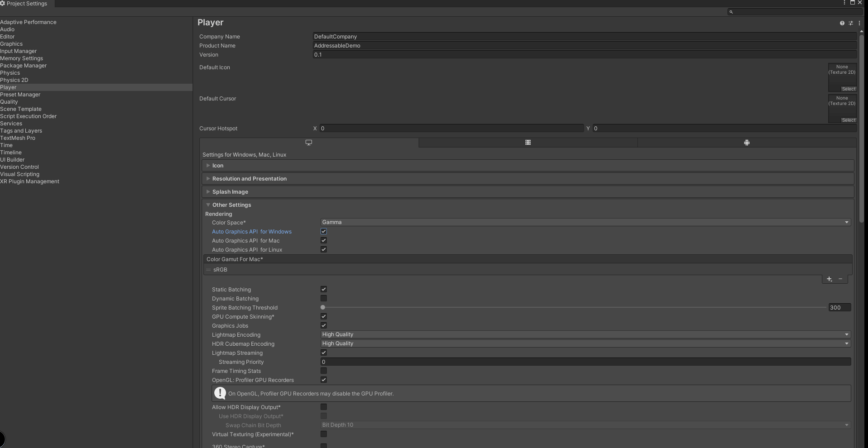This screenshot has height=448, width=868.
Task: Toggle GPU Compute Skinning checkbox
Action: 324,317
